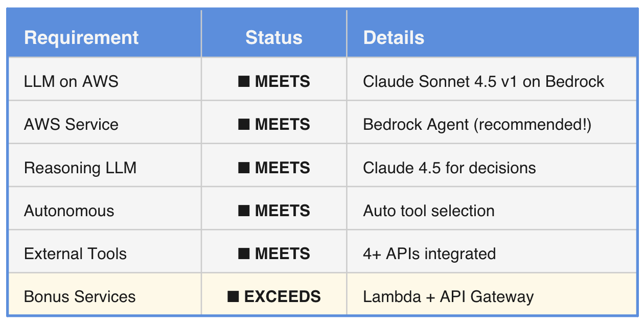
Task: Select the Claude 4.5 for decisions detail
Action: click(x=449, y=168)
